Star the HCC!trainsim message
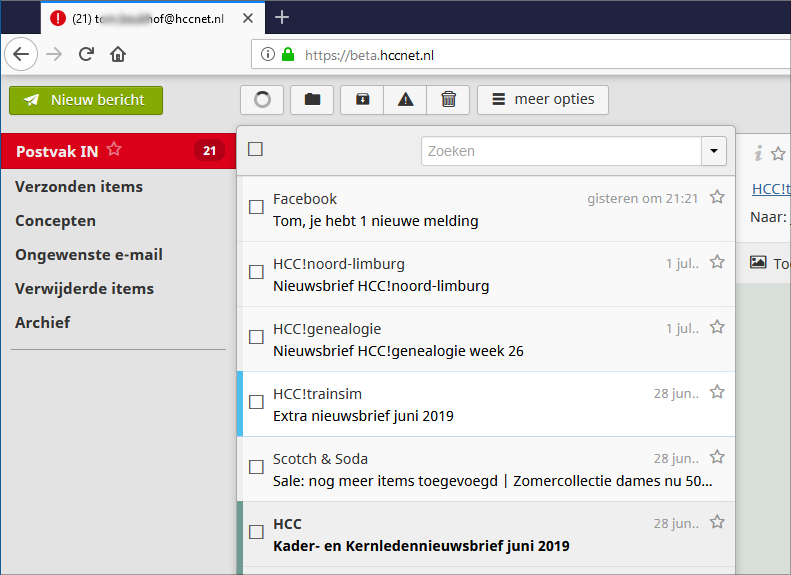Image resolution: width=791 pixels, height=575 pixels. pyautogui.click(x=717, y=392)
